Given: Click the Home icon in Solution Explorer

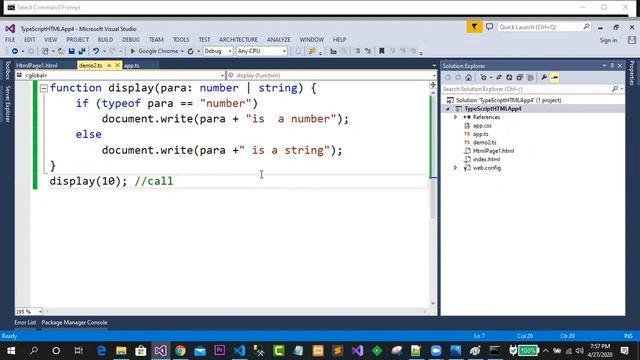Looking at the screenshot, I should tap(469, 78).
